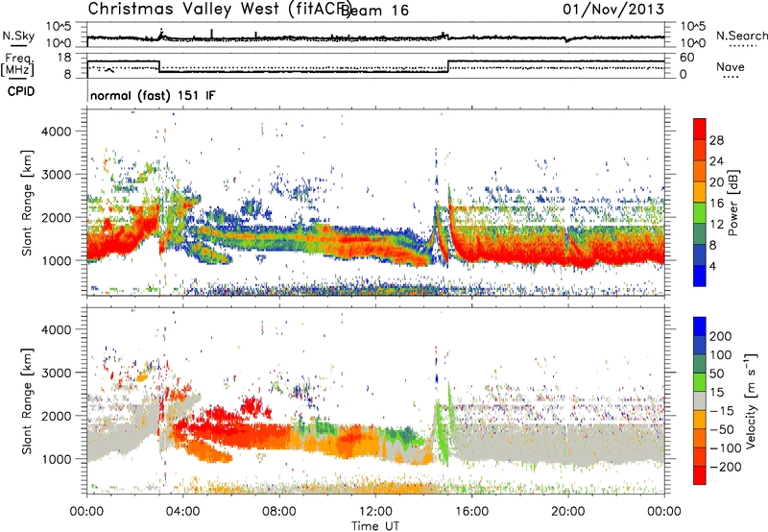
Task: Click the red bottom Velocity colorbar segment
Action: pos(700,475)
